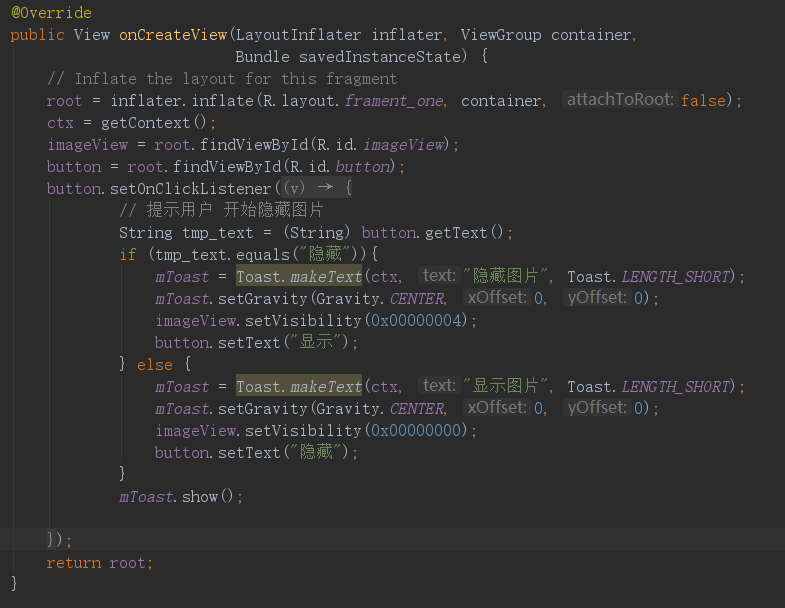Screen dimensions: 785x608
Task: Click the string "隐藏图片"
Action: 505,275
